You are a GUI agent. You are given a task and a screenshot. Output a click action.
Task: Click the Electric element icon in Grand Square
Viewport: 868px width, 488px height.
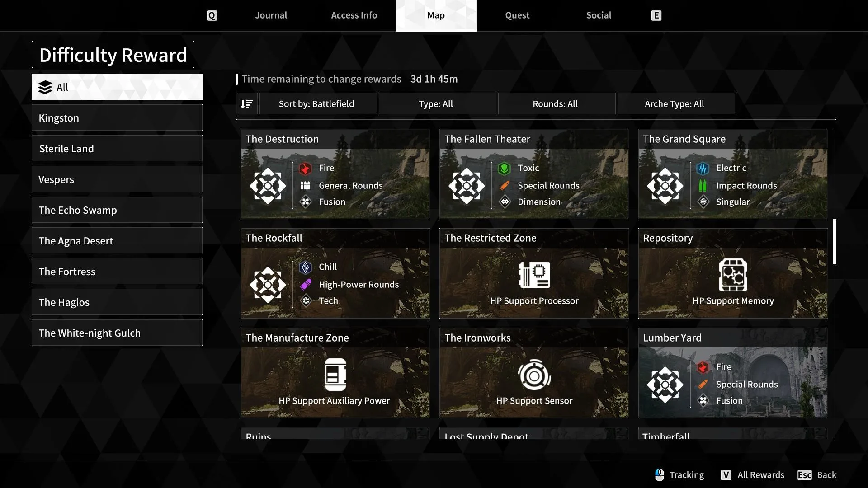(703, 169)
